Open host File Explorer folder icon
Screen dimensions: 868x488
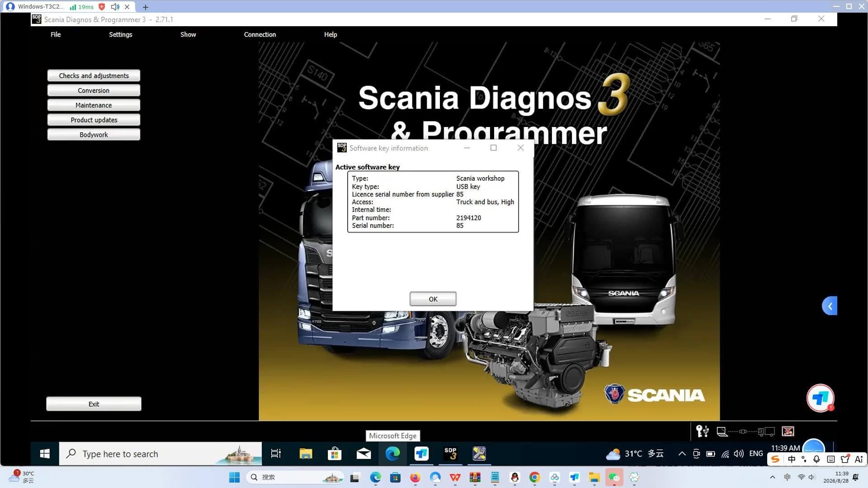pyautogui.click(x=594, y=477)
